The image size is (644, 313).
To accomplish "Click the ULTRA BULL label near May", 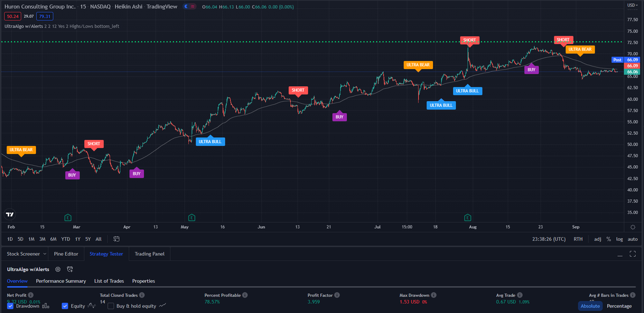I will pyautogui.click(x=210, y=141).
